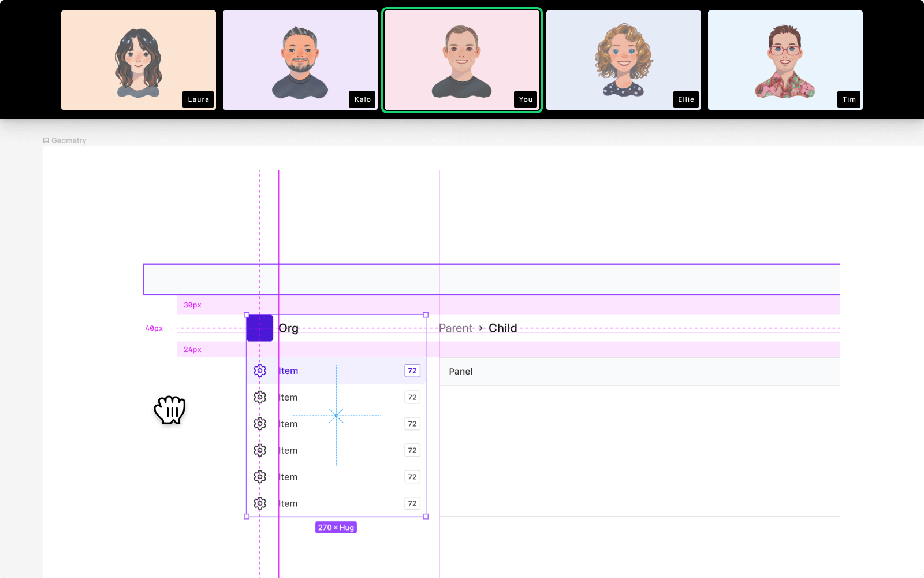Click the Geometry frame label icon
The image size is (924, 578).
coord(46,140)
